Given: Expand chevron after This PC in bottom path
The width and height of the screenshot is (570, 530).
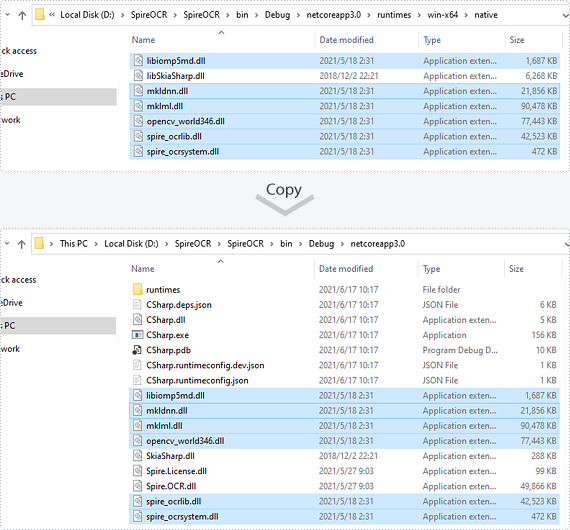Looking at the screenshot, I should [x=96, y=244].
